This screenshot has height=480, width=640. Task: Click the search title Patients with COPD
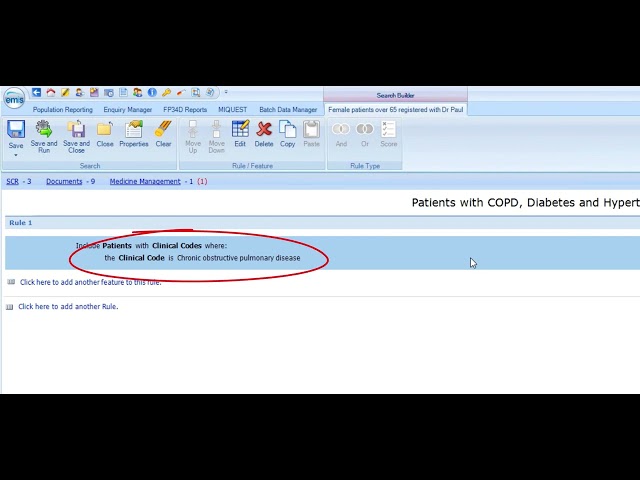pos(525,202)
